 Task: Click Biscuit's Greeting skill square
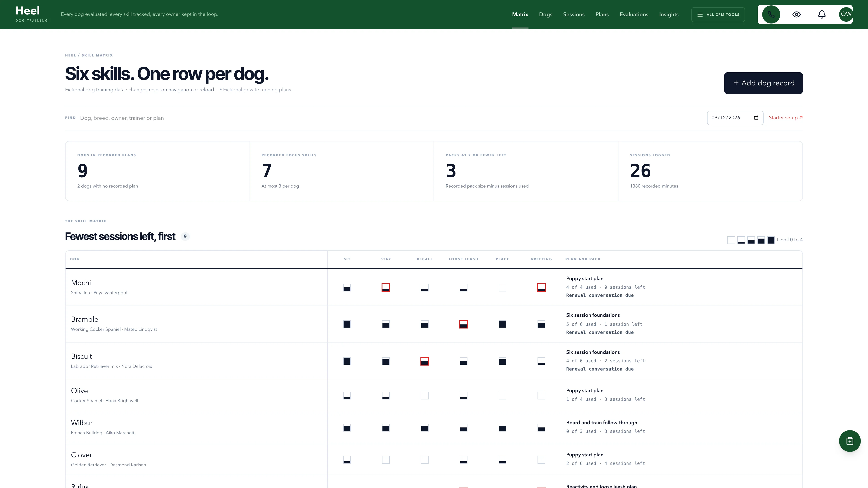pos(541,361)
